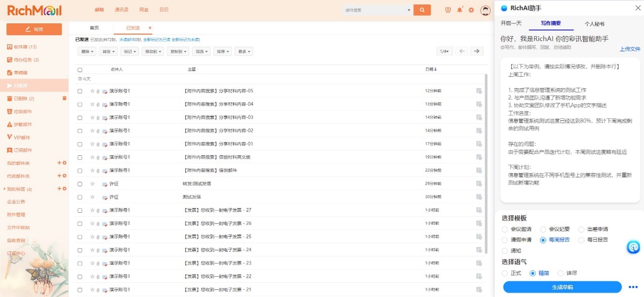The height and width of the screenshot is (297, 644).
Task: Click the 上传文件 link
Action: tap(630, 49)
